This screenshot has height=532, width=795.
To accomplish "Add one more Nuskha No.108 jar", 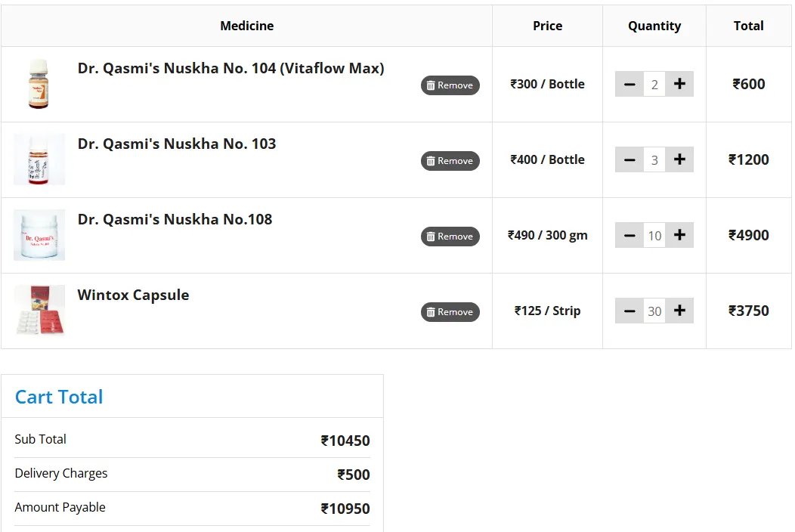I will (x=679, y=235).
